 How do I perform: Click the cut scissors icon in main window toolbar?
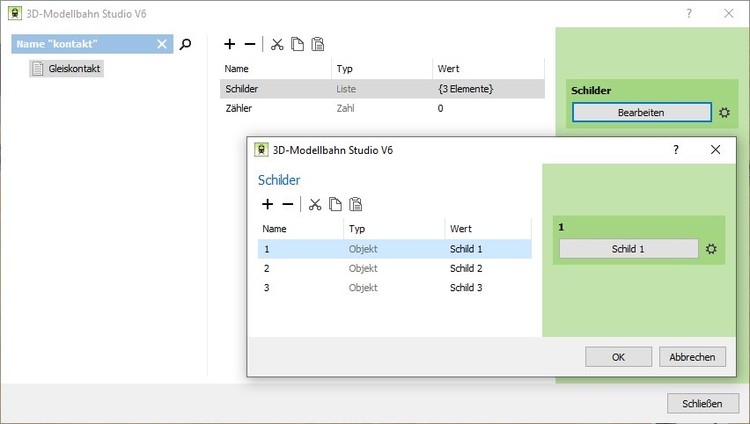click(x=277, y=44)
